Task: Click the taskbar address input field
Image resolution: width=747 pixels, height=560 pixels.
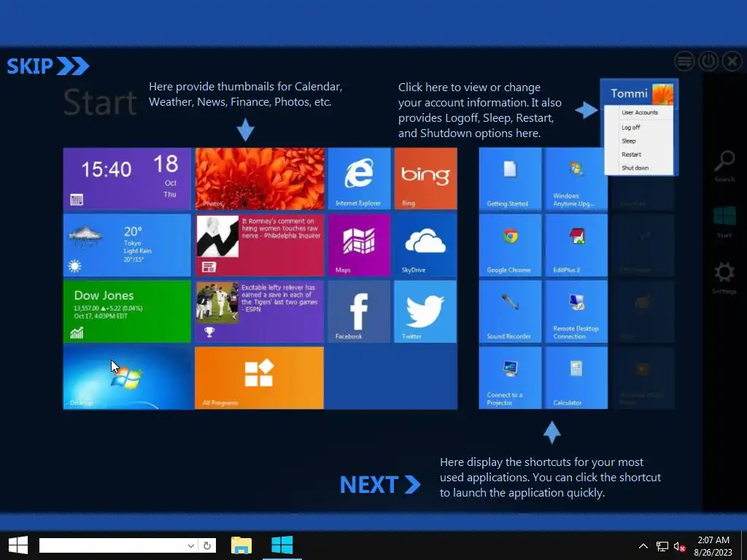Action: point(112,545)
